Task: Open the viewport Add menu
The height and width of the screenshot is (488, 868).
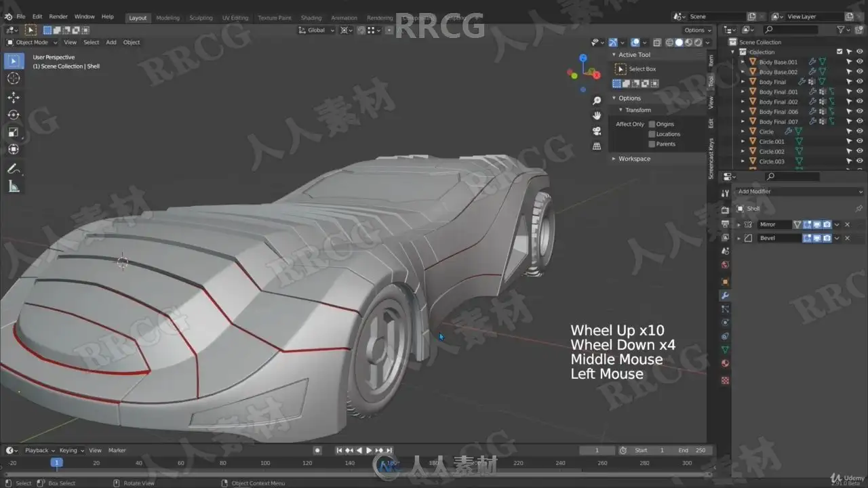Action: tap(111, 42)
